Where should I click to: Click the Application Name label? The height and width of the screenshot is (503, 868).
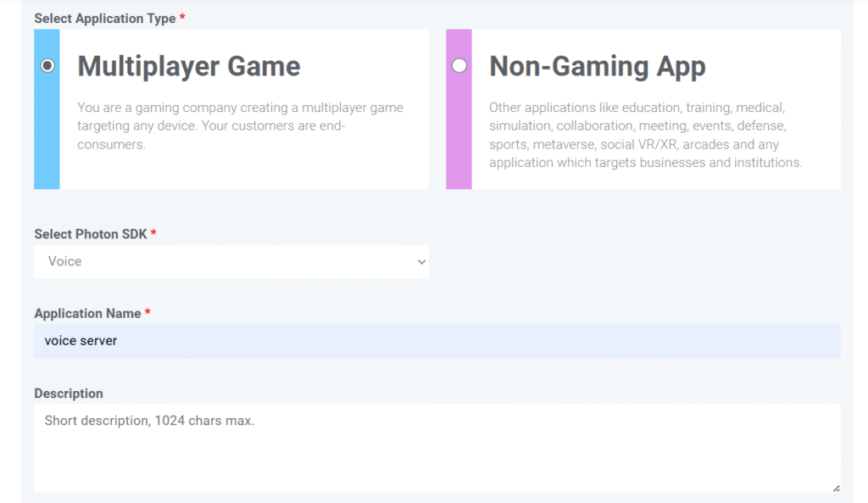pos(87,314)
